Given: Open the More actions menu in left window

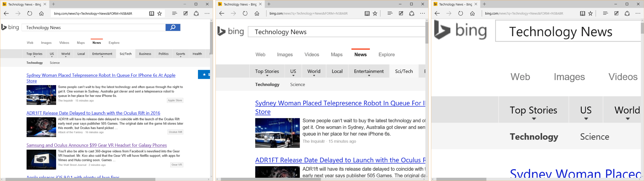Looking at the screenshot, I should coord(207,14).
